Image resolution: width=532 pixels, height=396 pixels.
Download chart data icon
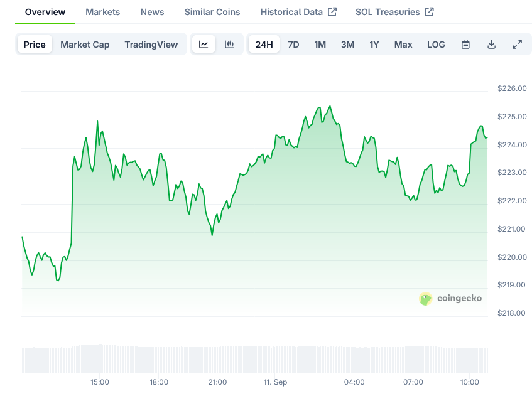[x=491, y=45]
